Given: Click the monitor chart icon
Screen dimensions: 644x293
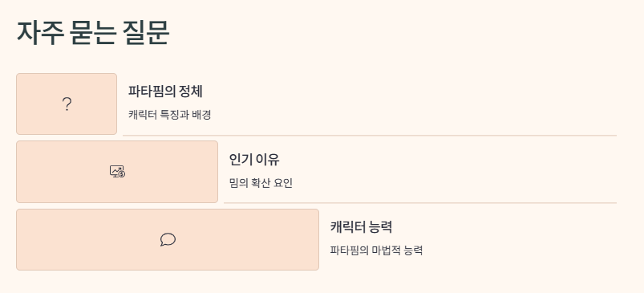Looking at the screenshot, I should coord(117,171).
